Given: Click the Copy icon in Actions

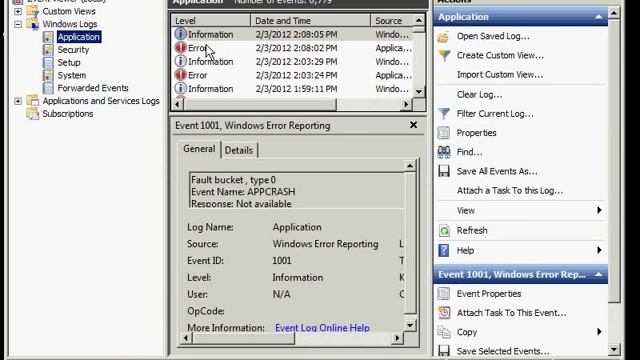Looking at the screenshot, I should 444,332.
